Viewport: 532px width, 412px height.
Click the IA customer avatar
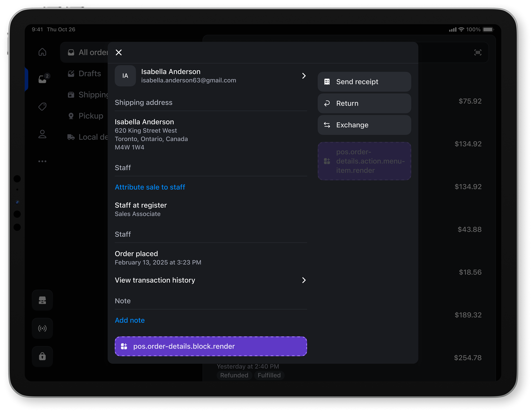tap(125, 76)
